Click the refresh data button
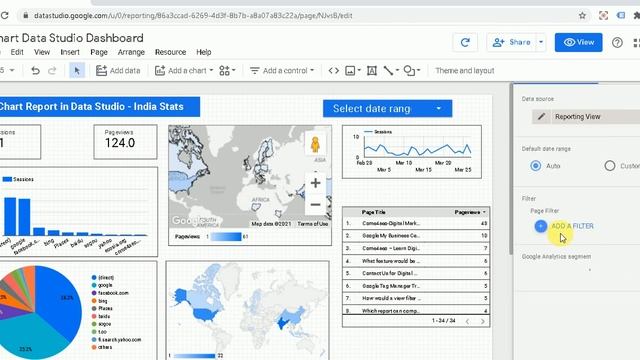This screenshot has width=640, height=360. tap(465, 42)
